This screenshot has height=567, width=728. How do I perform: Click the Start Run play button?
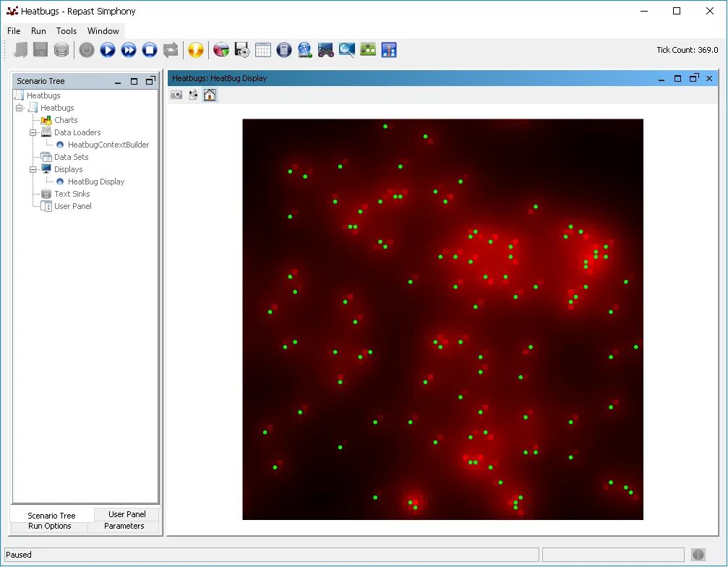pyautogui.click(x=108, y=50)
